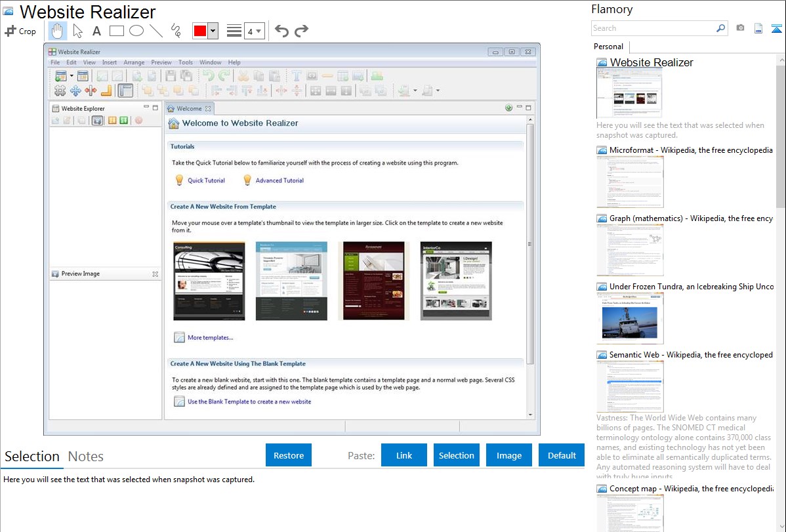Select the Crop tool
The width and height of the screenshot is (786, 532).
[20, 31]
